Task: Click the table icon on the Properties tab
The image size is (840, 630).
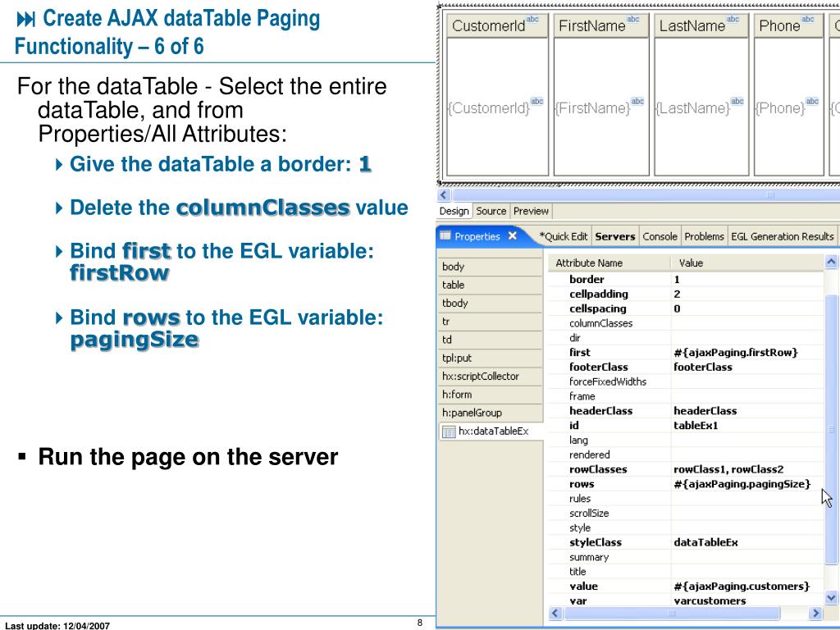Action: click(445, 236)
